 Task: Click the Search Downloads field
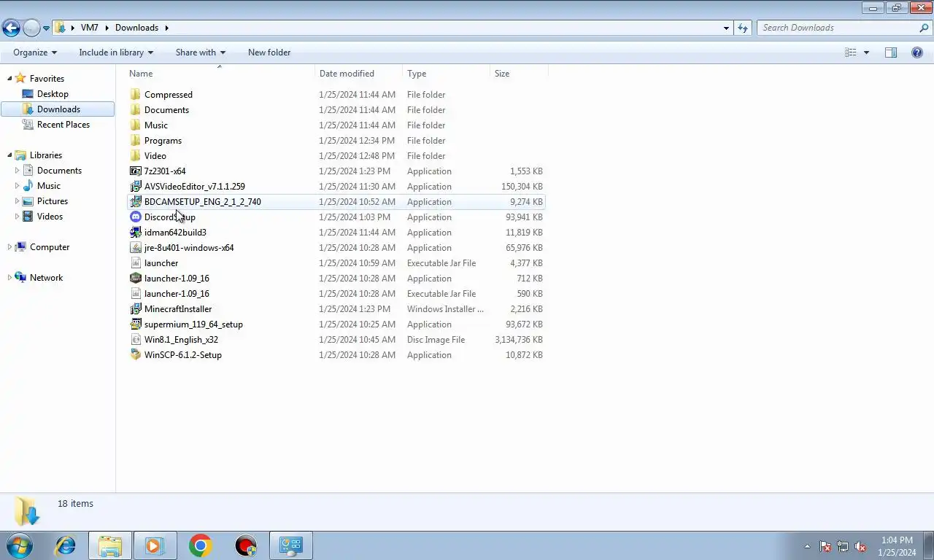(x=839, y=28)
